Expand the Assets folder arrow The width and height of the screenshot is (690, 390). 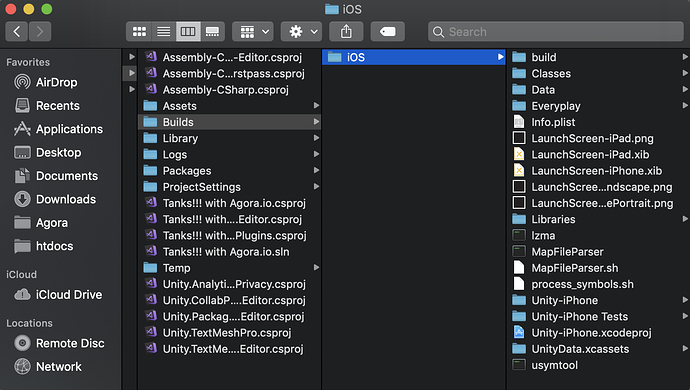click(x=316, y=106)
